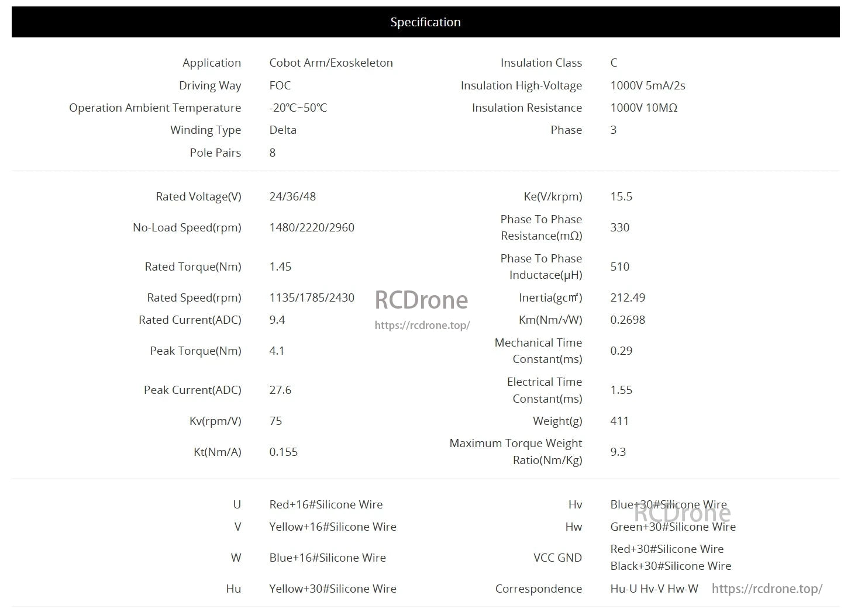Screen dimensions: 844x616
Task: Select the Delta winding type value
Action: point(283,130)
